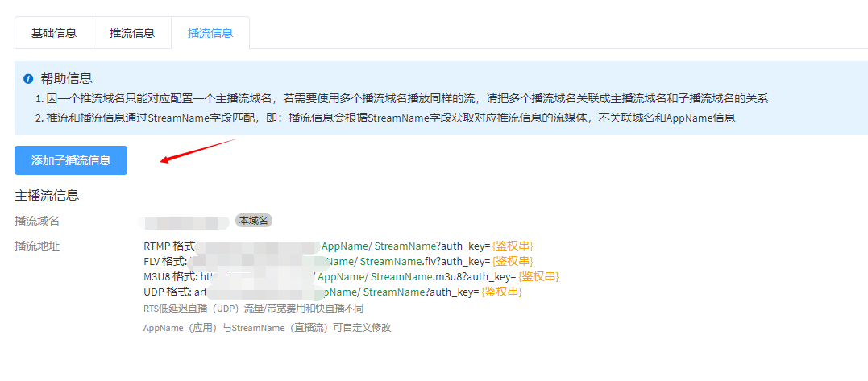The image size is (868, 381).
Task: Open the 推流信息 tab
Action: click(x=132, y=33)
